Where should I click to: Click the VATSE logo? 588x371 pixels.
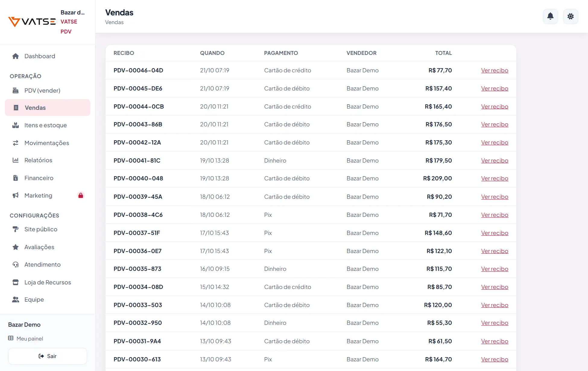point(32,22)
